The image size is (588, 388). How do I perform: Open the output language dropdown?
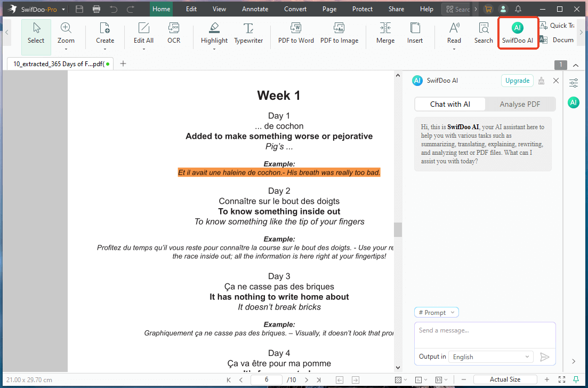coord(490,357)
